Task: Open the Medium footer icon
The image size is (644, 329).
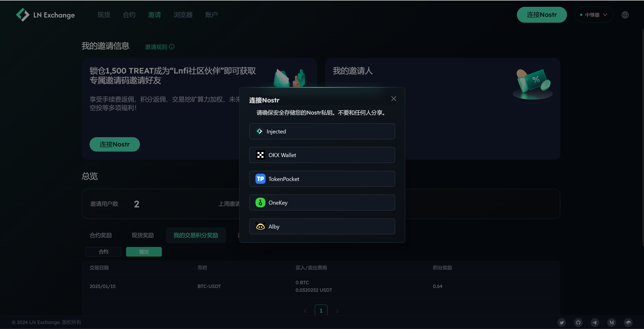Action: (x=612, y=322)
